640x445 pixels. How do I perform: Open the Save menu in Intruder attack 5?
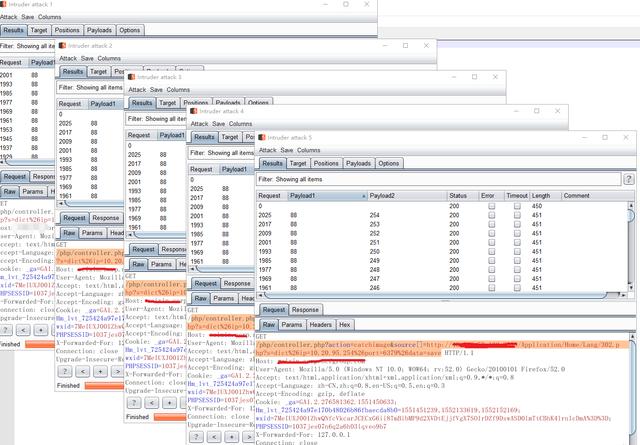point(287,150)
